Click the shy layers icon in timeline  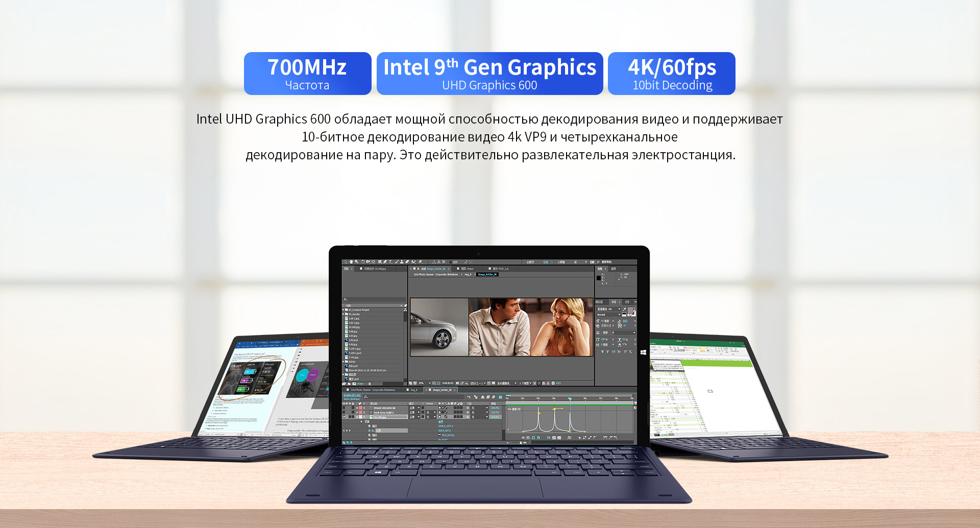(x=482, y=397)
